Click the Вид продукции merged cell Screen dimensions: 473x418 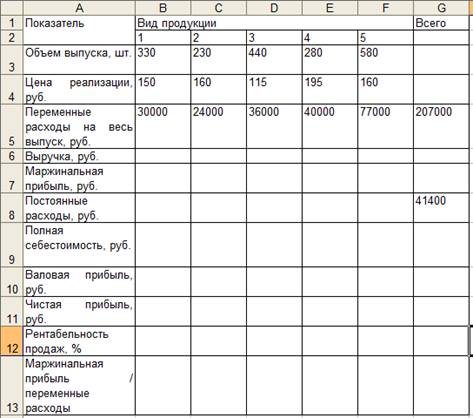pyautogui.click(x=274, y=23)
